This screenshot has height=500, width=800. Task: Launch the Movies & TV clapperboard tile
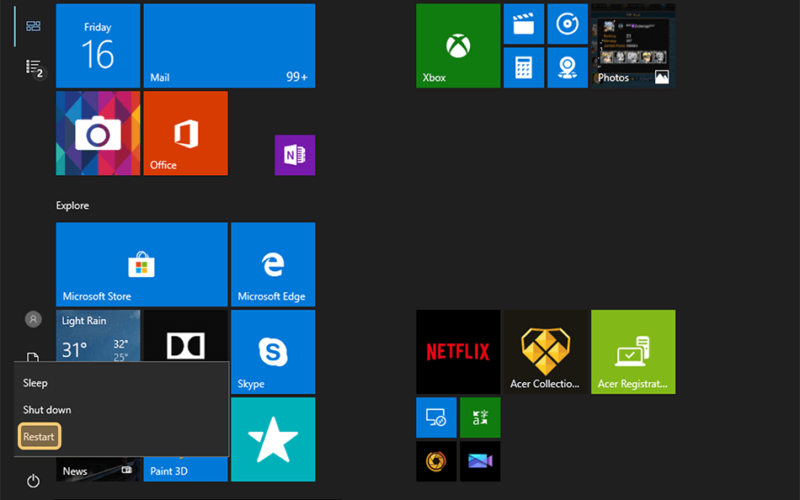pos(523,24)
